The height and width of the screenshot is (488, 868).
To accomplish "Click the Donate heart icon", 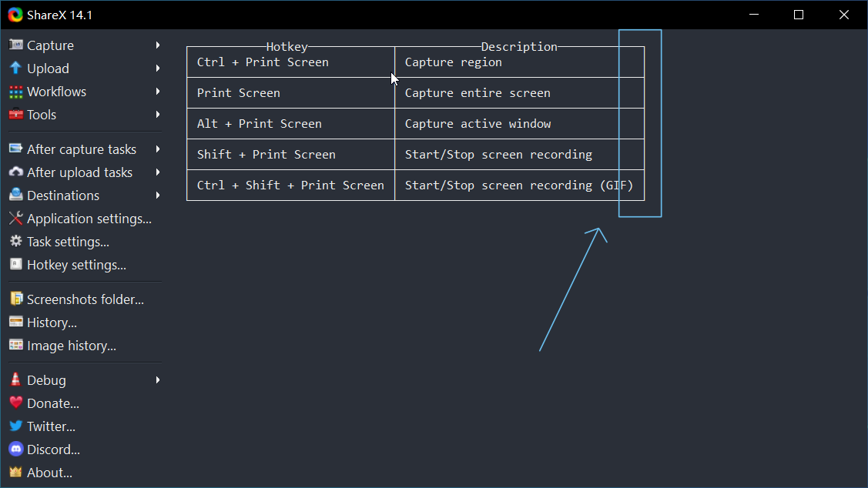I will coord(15,403).
